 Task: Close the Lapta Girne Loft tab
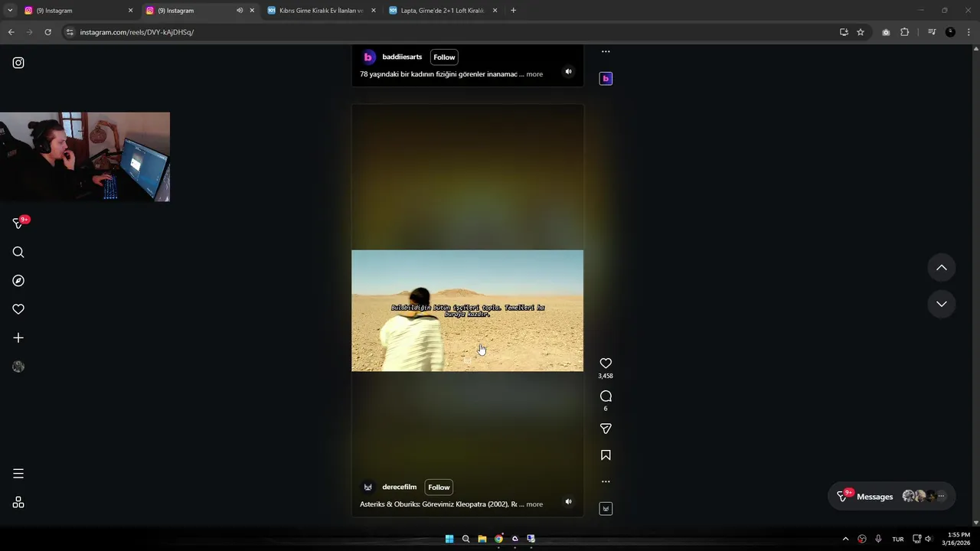[495, 11]
